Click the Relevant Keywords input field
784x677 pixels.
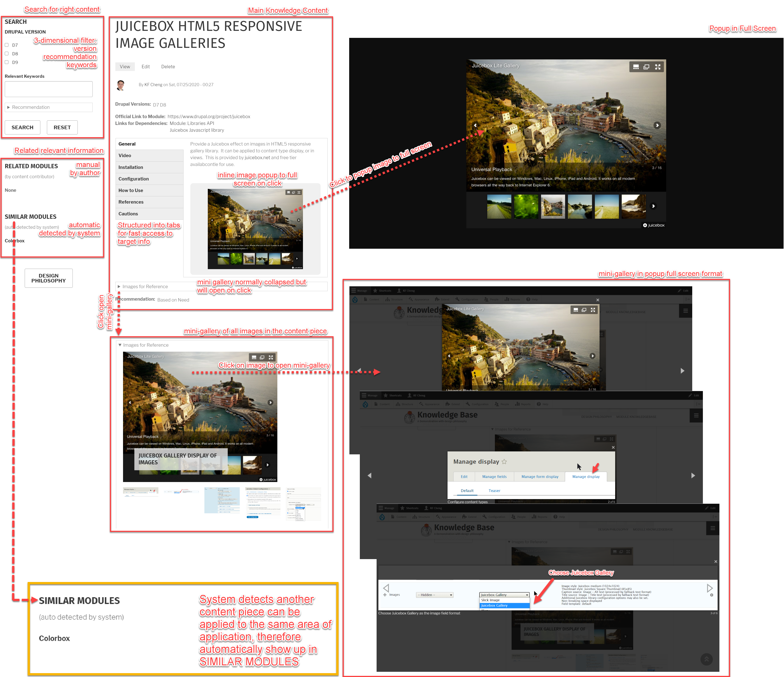point(48,89)
